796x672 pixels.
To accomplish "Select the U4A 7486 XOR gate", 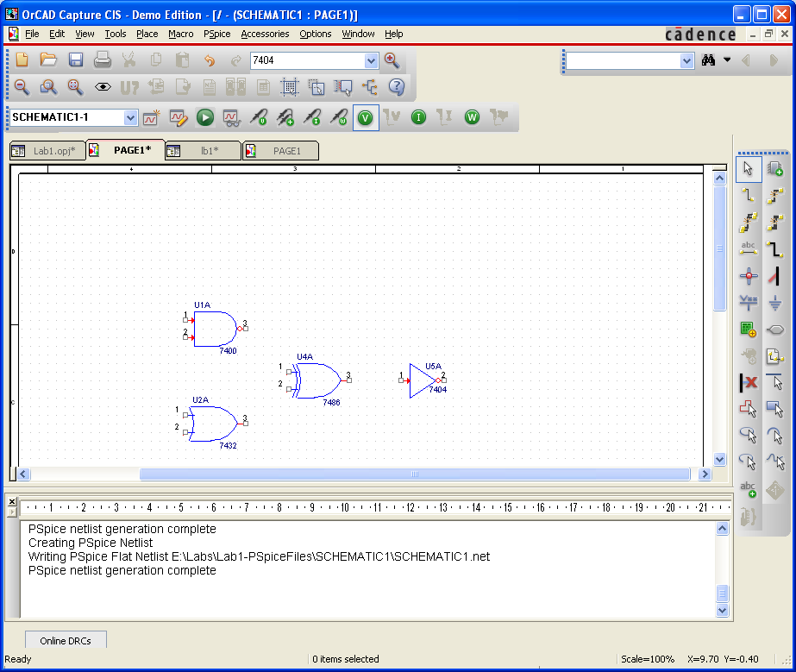I will tap(317, 380).
